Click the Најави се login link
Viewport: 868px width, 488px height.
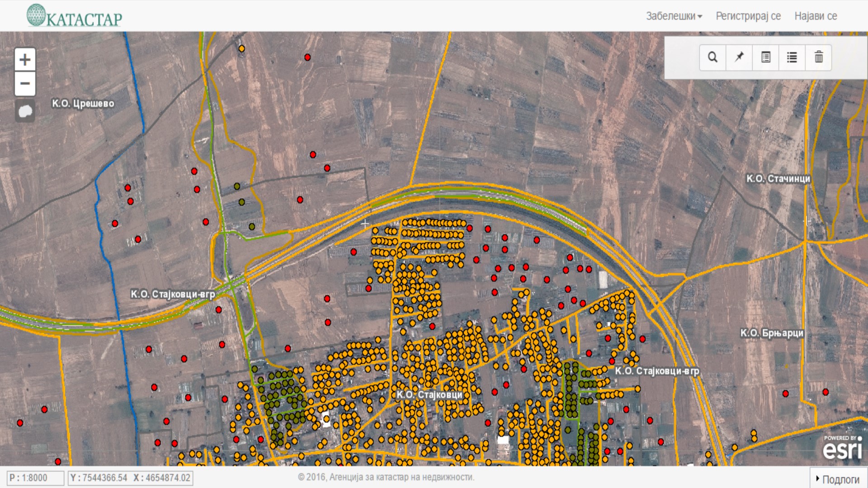tap(816, 16)
